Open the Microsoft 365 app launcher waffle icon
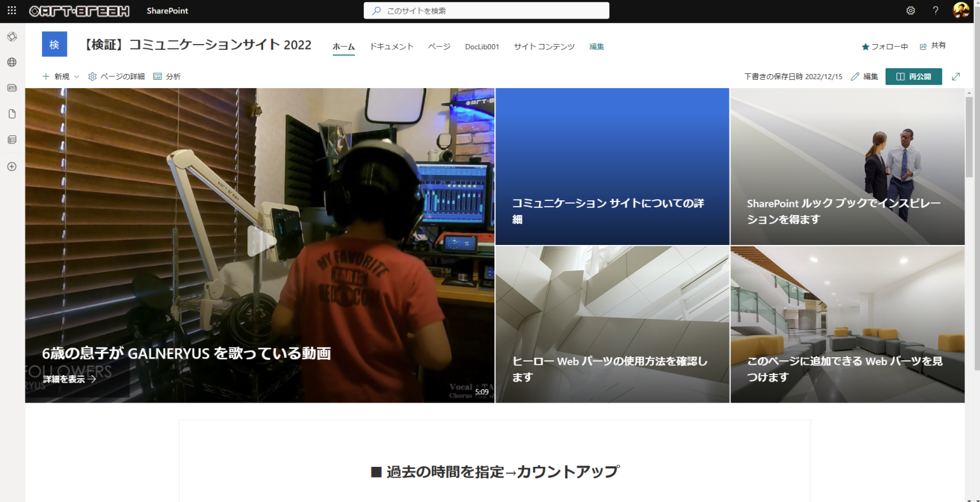The width and height of the screenshot is (980, 502). (11, 10)
